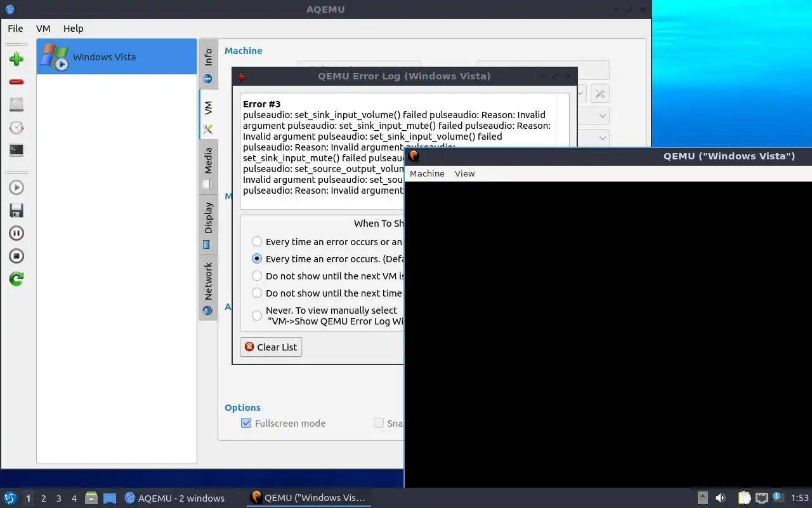Click the show desktop taskbar icon
Image resolution: width=812 pixels, height=508 pixels.
[x=110, y=498]
